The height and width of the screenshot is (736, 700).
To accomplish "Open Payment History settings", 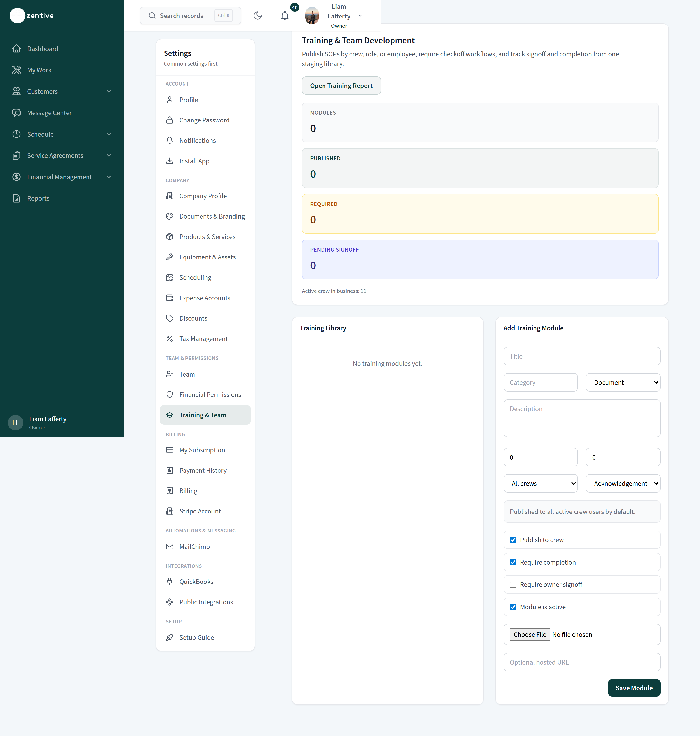I will pos(205,471).
